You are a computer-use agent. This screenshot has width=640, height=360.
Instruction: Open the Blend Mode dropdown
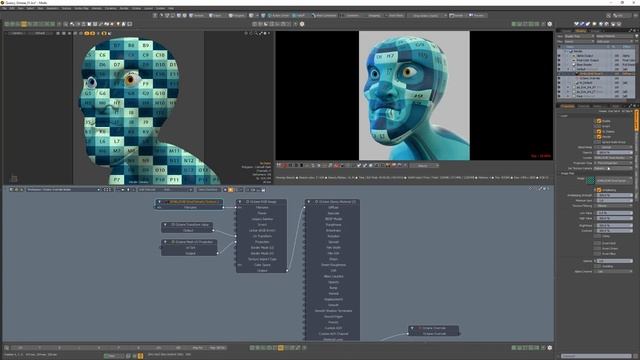click(613, 147)
